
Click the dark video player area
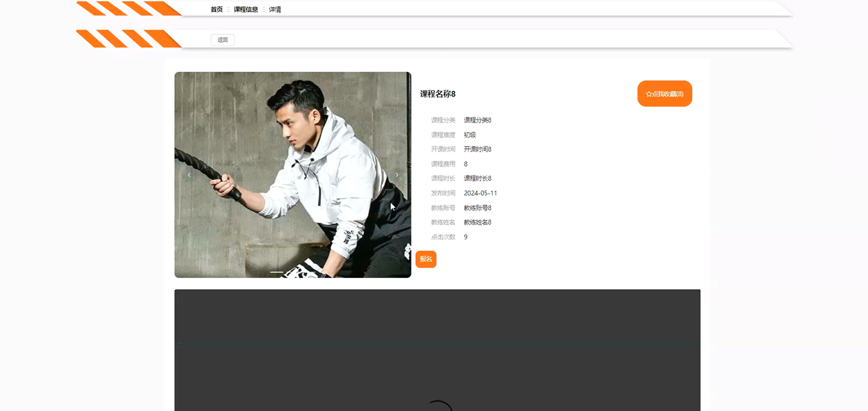(x=437, y=350)
